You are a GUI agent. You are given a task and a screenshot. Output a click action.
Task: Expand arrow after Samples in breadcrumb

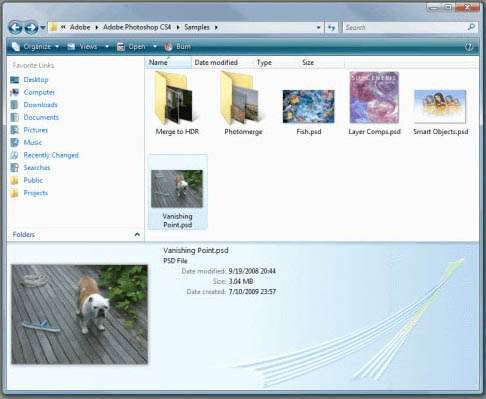216,27
